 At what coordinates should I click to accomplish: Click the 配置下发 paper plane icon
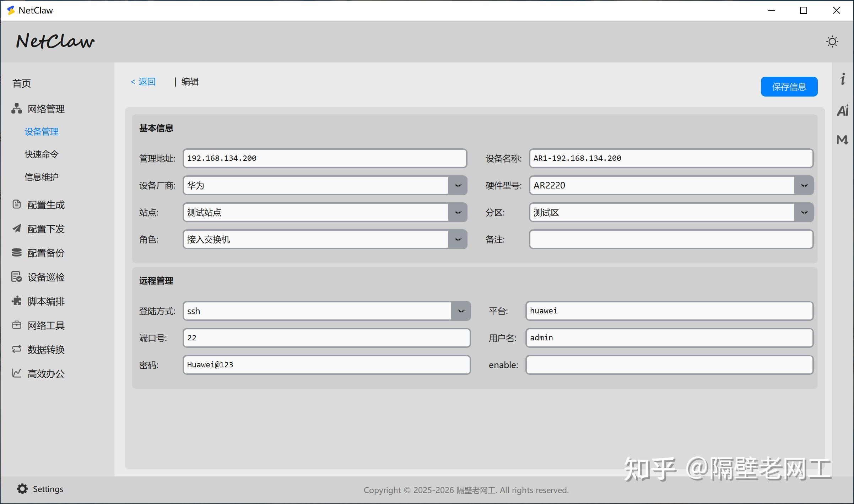pos(16,229)
